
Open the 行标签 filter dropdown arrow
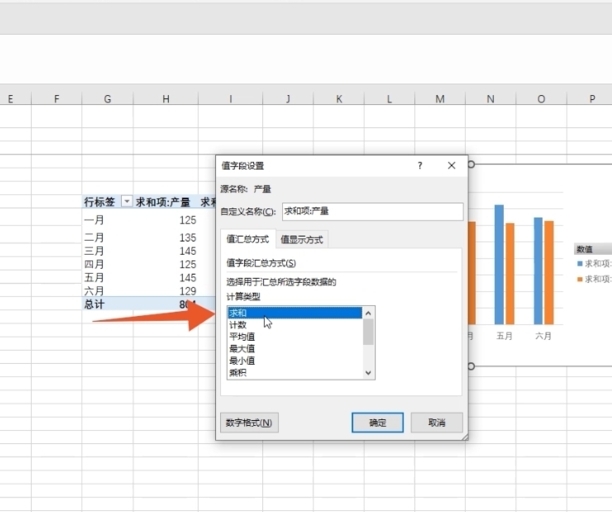click(x=126, y=201)
